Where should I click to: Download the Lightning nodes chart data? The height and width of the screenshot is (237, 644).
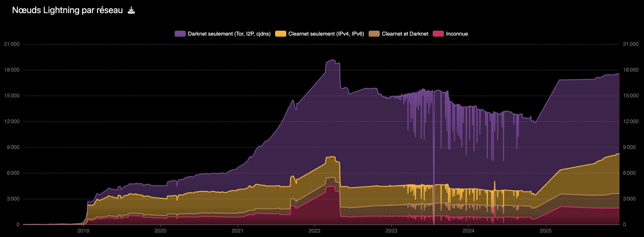(131, 10)
